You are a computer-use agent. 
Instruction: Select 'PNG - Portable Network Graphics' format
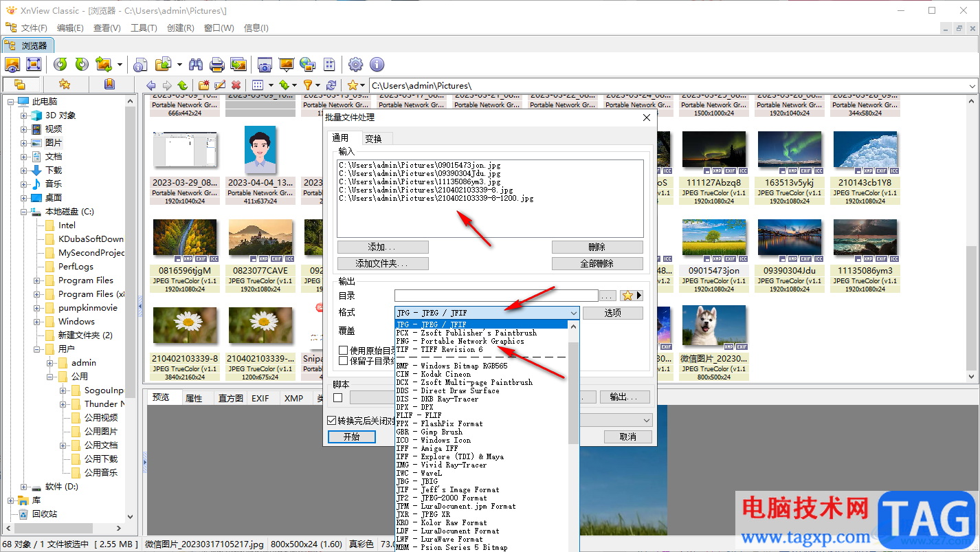click(481, 341)
